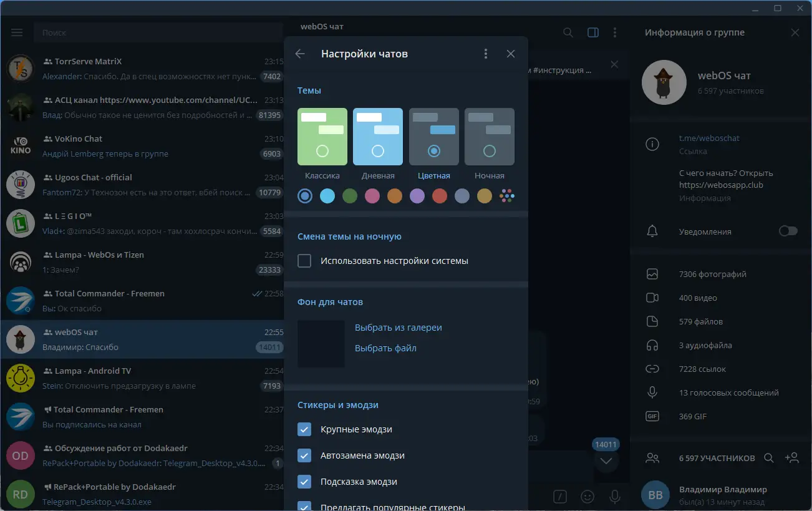812x511 pixels.
Task: Click the scroll-to-bottom chevron with 14011 badge
Action: tap(605, 460)
